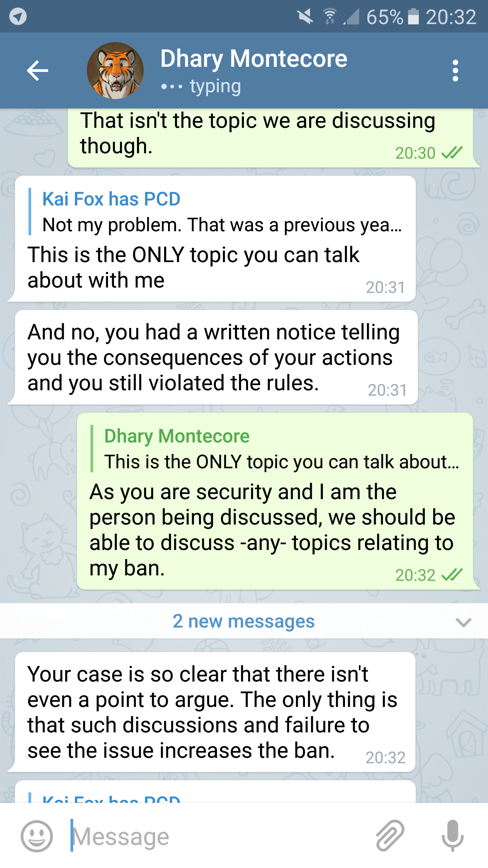
Task: Tap the 'That isn't the topic we are discussing' message
Action: coord(258,134)
